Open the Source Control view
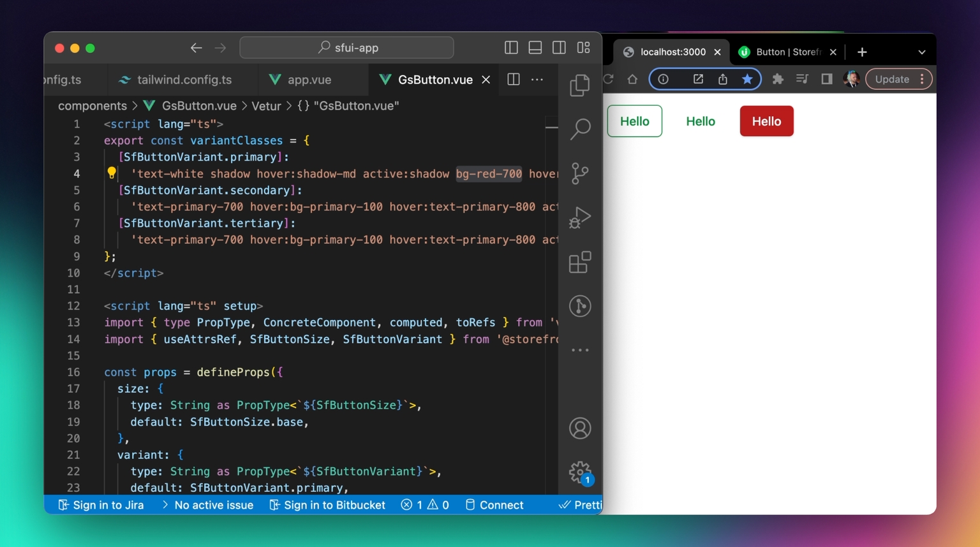Screen dimensions: 980x547 tap(579, 173)
